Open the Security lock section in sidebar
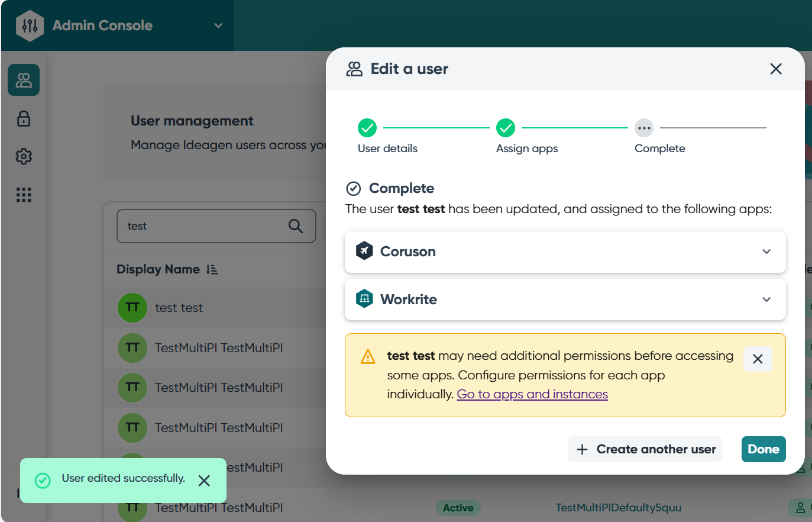 [24, 118]
